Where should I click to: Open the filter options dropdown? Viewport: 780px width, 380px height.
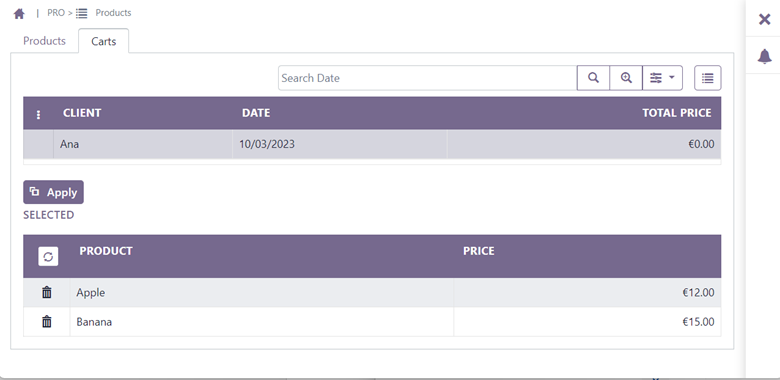tap(662, 78)
